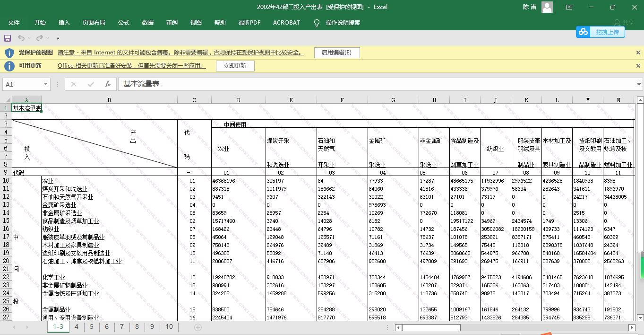
Task: Open the 数据 ribbon tab
Action: tap(148, 23)
